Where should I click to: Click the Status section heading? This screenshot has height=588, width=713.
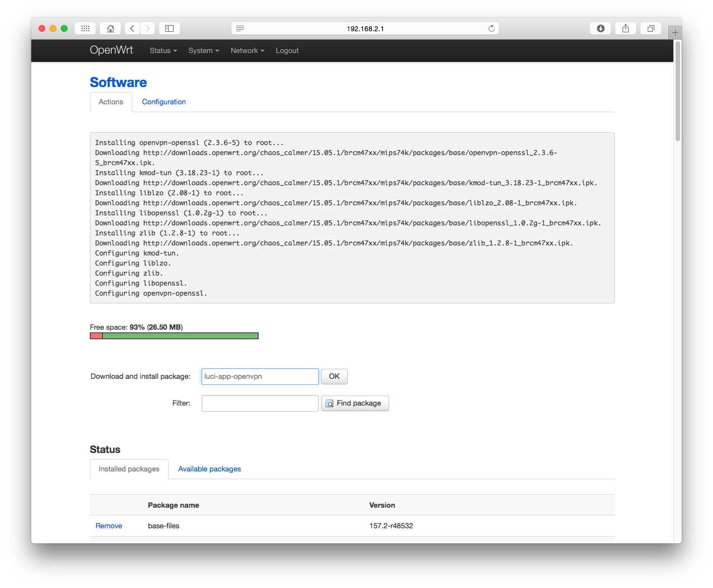click(105, 450)
